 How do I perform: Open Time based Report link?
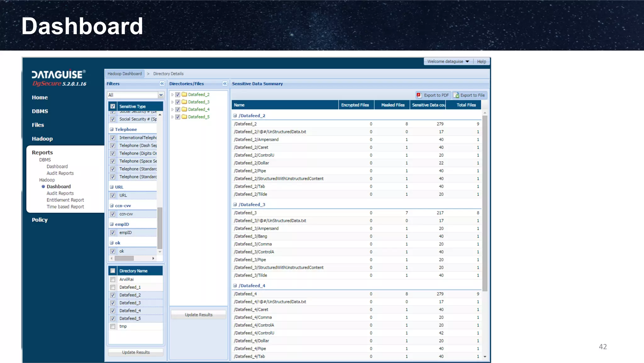(65, 207)
